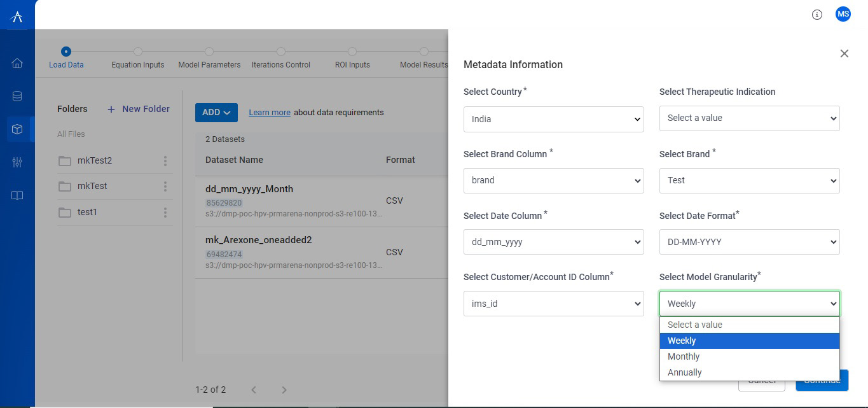Open the test1 folder
This screenshot has width=868, height=408.
(87, 212)
